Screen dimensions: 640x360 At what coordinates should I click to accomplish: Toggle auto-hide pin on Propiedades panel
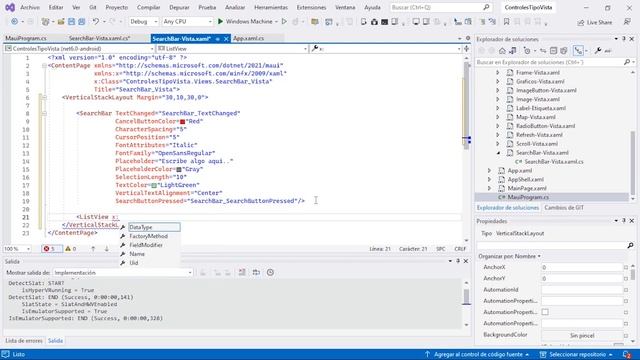tap(624, 221)
